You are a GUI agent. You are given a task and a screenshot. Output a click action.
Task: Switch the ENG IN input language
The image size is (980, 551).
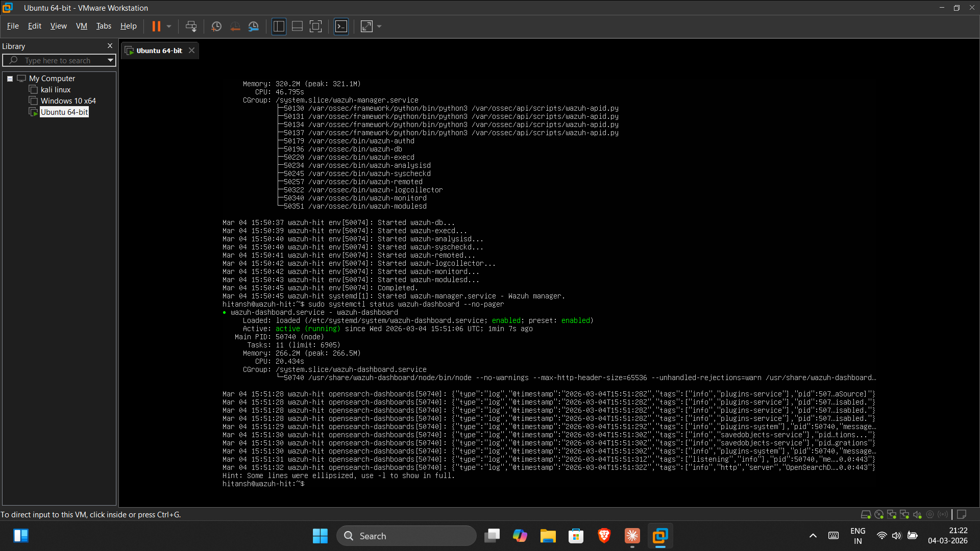858,536
